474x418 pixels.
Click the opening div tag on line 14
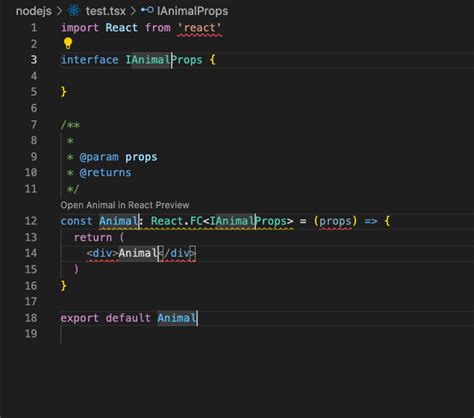click(x=102, y=253)
